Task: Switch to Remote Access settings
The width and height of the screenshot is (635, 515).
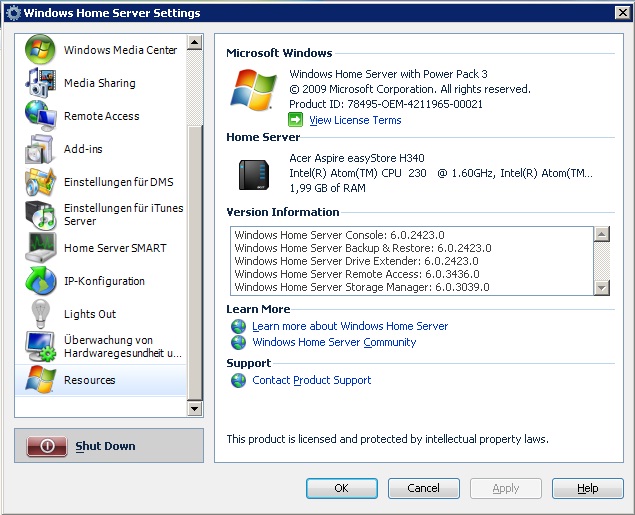Action: (101, 116)
